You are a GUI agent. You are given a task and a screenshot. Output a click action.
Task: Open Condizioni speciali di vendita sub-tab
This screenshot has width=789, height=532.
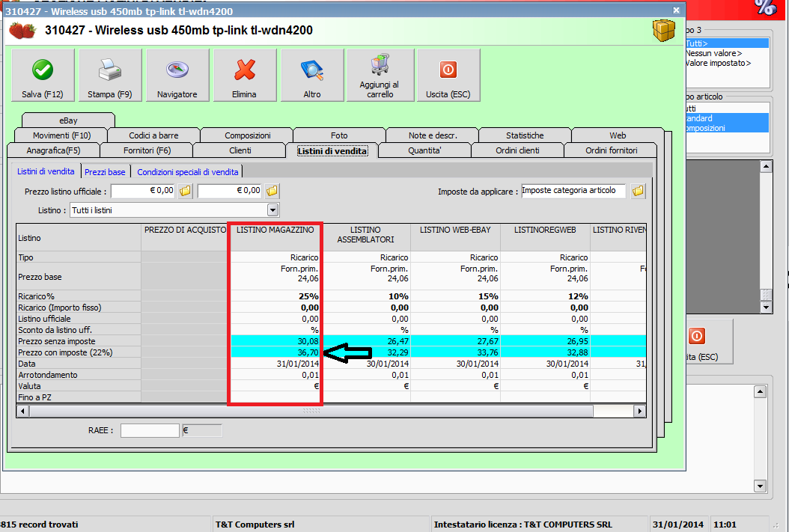pyautogui.click(x=188, y=172)
